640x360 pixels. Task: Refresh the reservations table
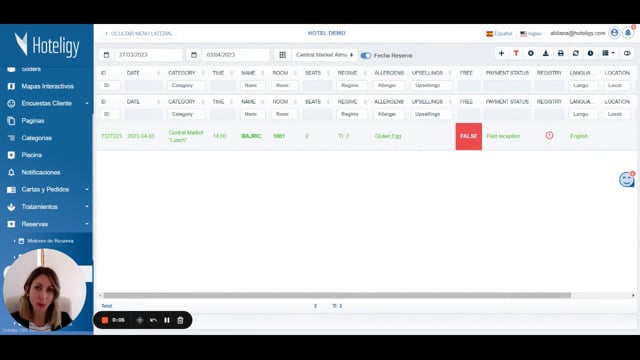coord(576,53)
